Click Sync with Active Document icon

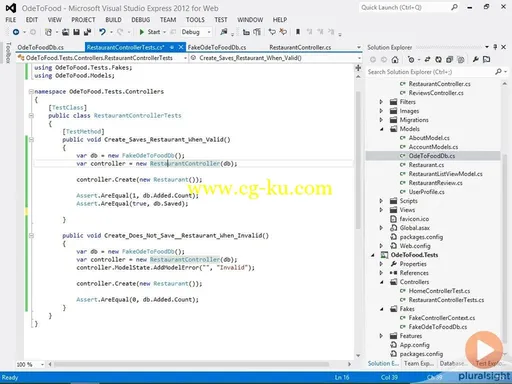pyautogui.click(x=427, y=60)
